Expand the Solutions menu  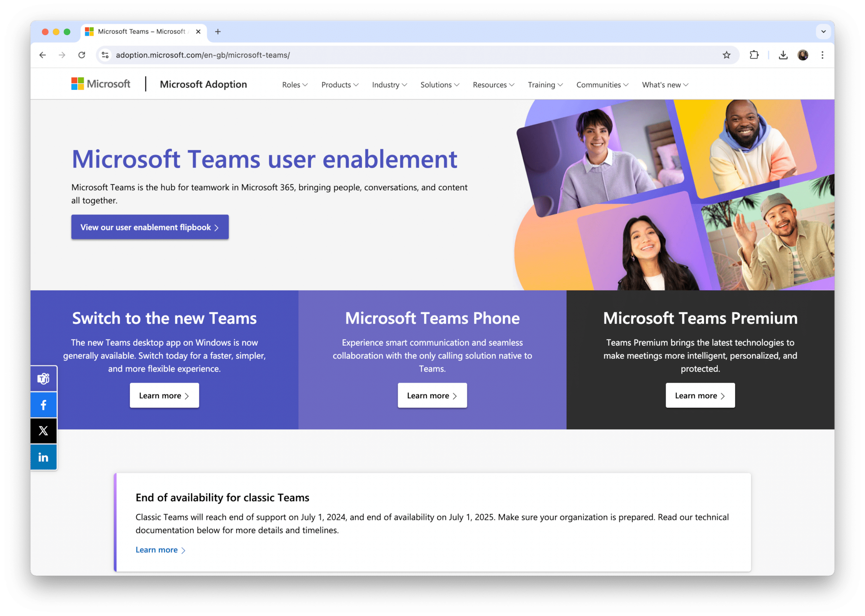[440, 84]
